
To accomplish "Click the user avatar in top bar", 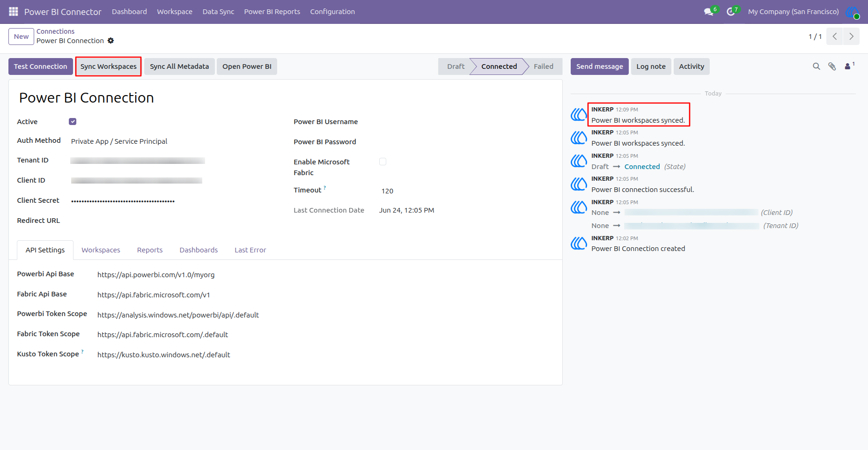I will pos(853,12).
